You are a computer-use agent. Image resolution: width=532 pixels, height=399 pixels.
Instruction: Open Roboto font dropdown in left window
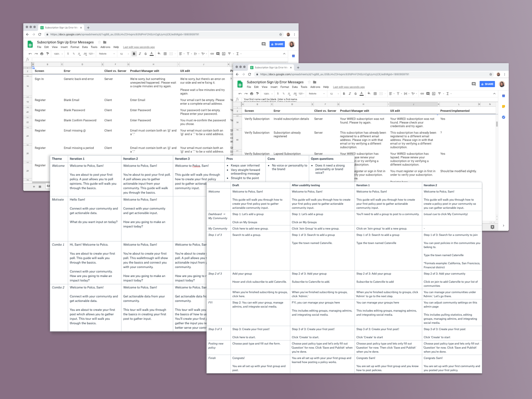107,54
